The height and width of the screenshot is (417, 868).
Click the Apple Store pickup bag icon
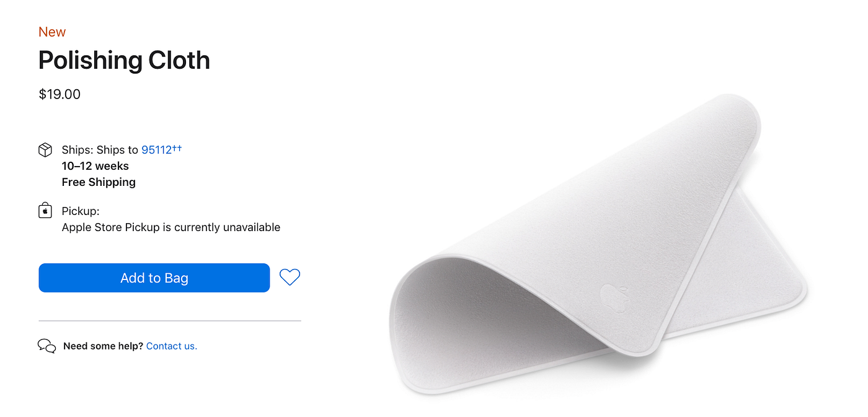[x=45, y=211]
